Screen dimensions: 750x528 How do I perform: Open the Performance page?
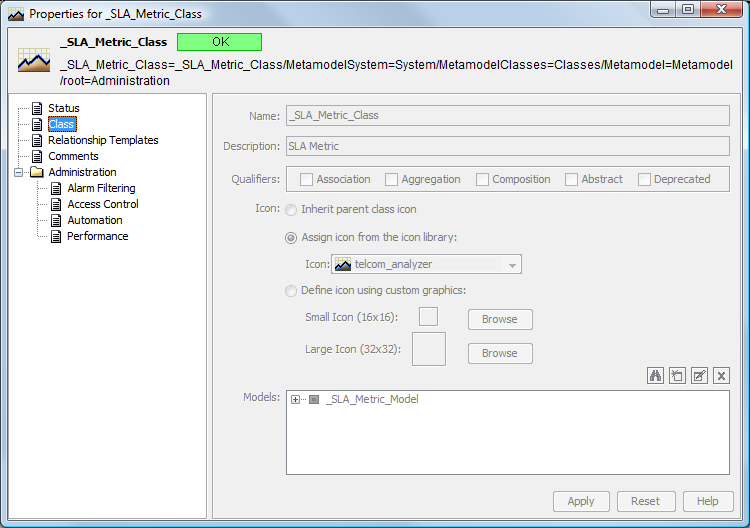point(98,236)
